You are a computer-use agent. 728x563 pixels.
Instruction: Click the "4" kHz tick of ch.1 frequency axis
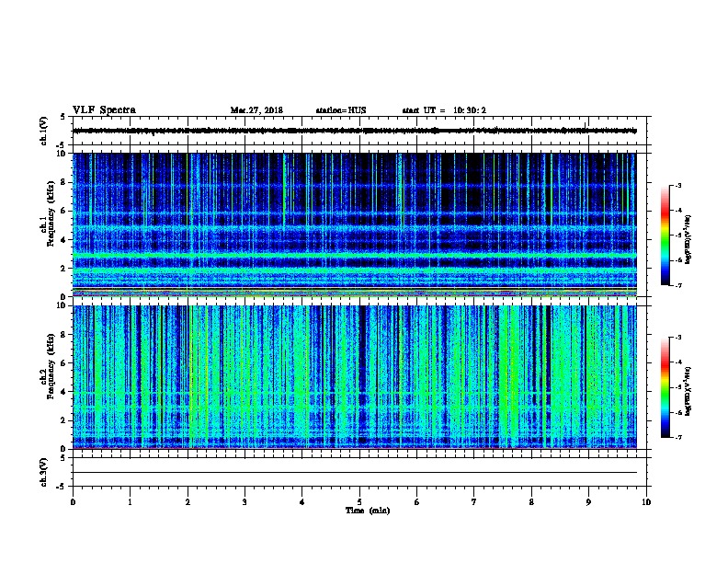[63, 240]
